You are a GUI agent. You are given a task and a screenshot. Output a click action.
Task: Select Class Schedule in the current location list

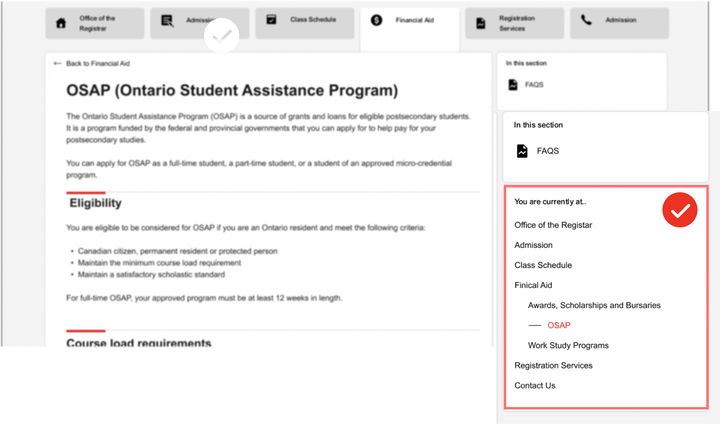pos(543,265)
